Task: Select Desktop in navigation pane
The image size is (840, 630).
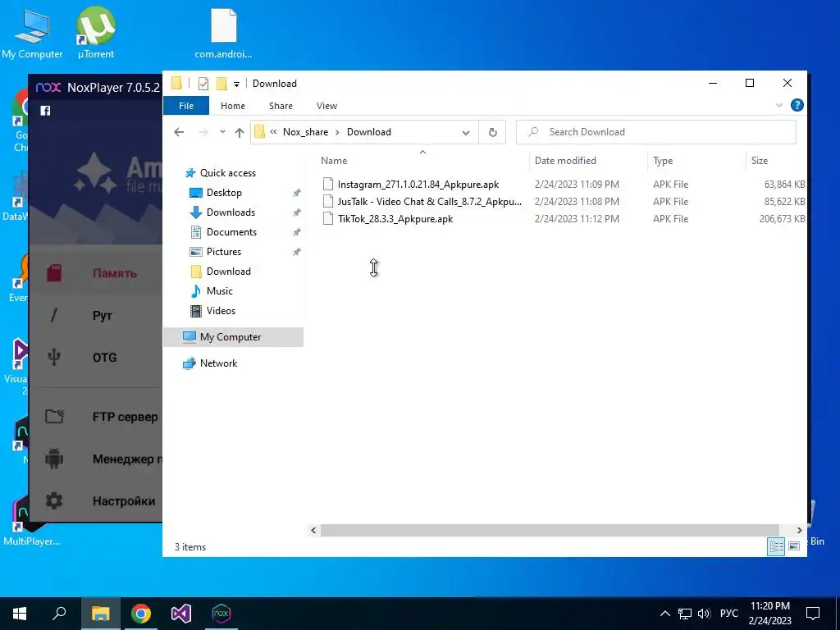Action: pyautogui.click(x=224, y=192)
